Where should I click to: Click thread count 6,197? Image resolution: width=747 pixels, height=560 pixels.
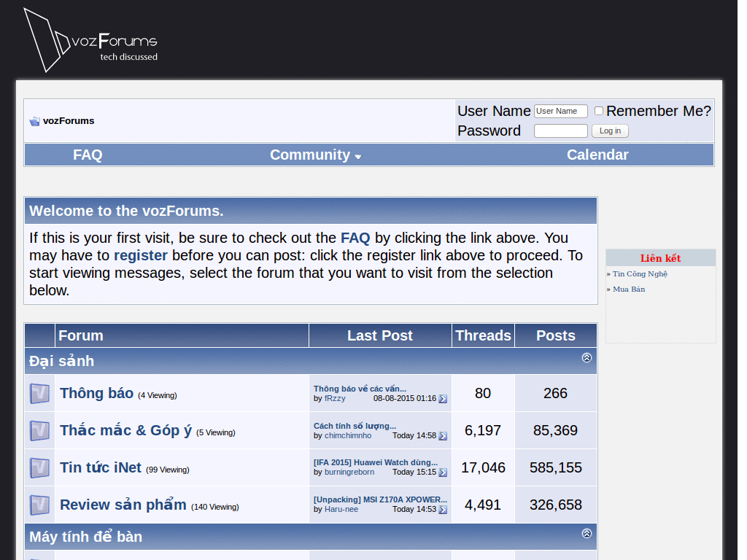(483, 430)
